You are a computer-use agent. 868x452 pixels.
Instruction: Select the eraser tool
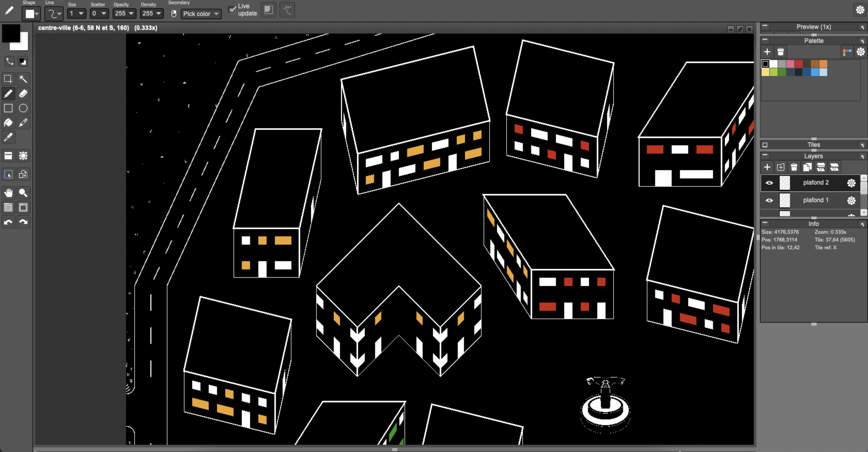(23, 93)
